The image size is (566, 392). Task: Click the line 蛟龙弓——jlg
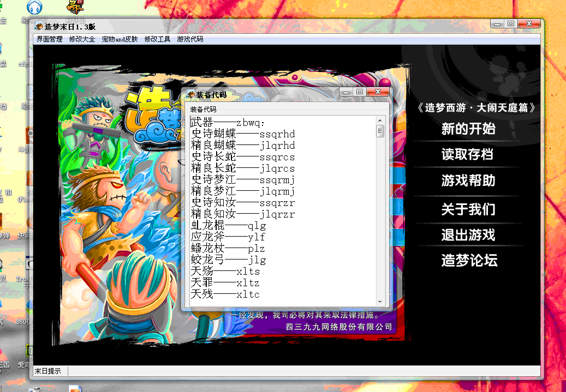pyautogui.click(x=229, y=260)
